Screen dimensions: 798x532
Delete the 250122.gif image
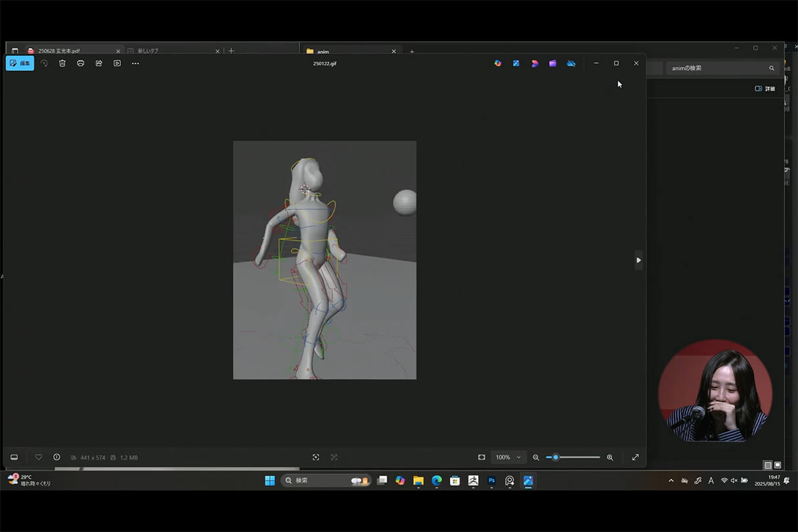point(62,63)
